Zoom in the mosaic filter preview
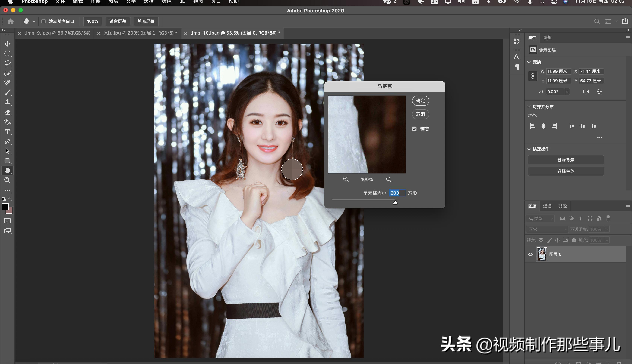 388,179
